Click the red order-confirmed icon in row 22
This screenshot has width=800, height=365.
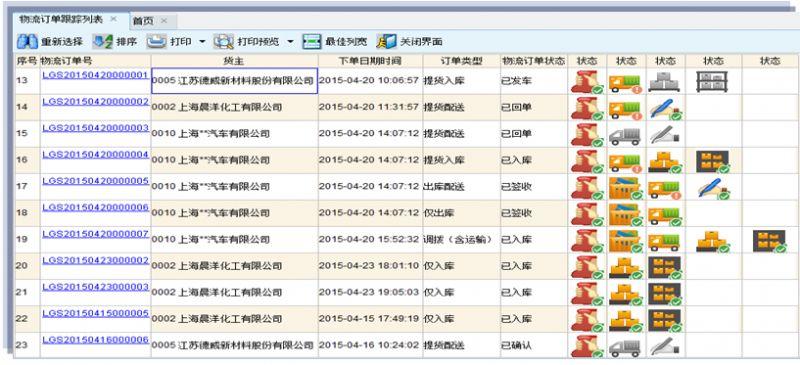(587, 321)
